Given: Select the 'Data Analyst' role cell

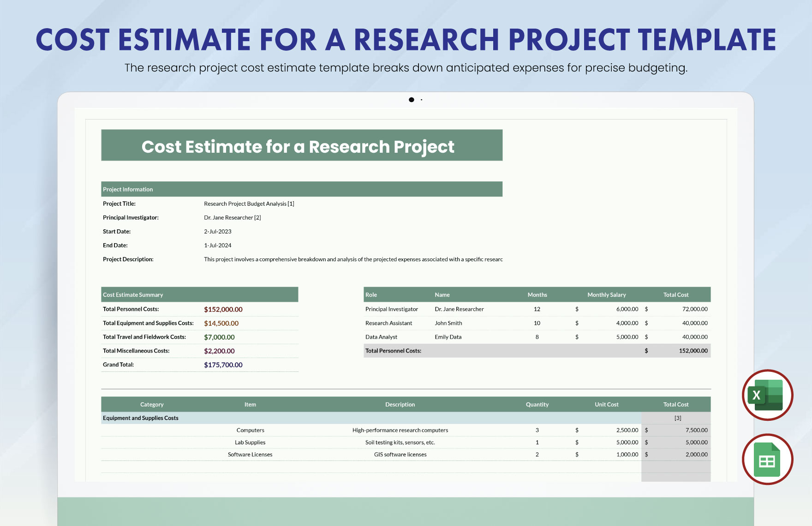Looking at the screenshot, I should click(x=382, y=337).
